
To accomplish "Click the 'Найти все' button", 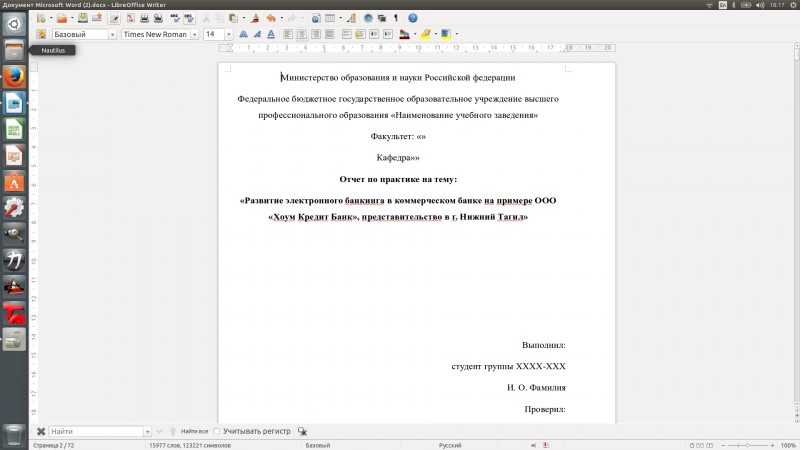I will coord(194,432).
